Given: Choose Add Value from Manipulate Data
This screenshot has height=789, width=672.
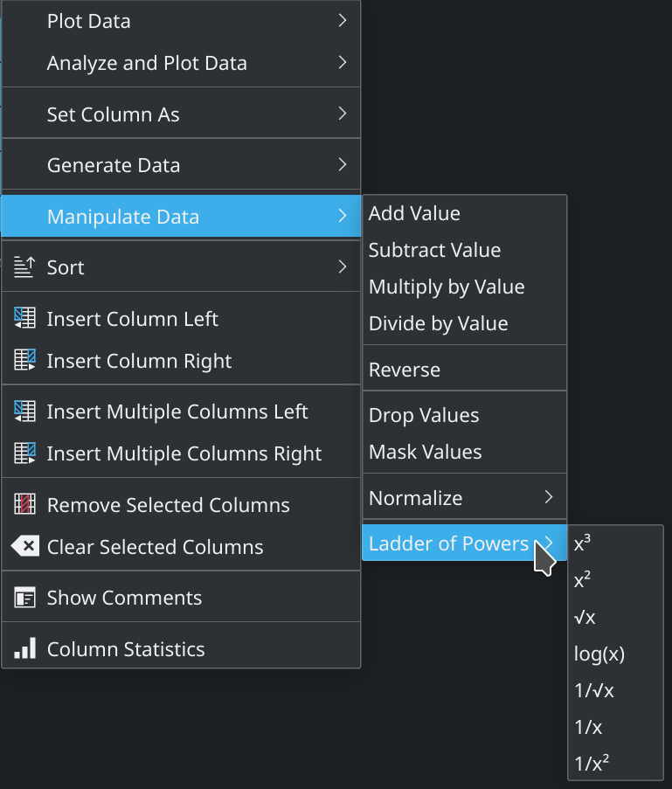Looking at the screenshot, I should [x=414, y=213].
